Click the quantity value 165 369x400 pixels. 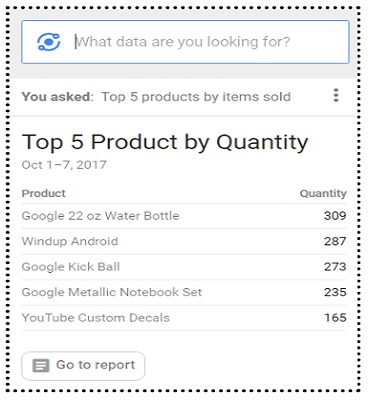[x=335, y=317]
